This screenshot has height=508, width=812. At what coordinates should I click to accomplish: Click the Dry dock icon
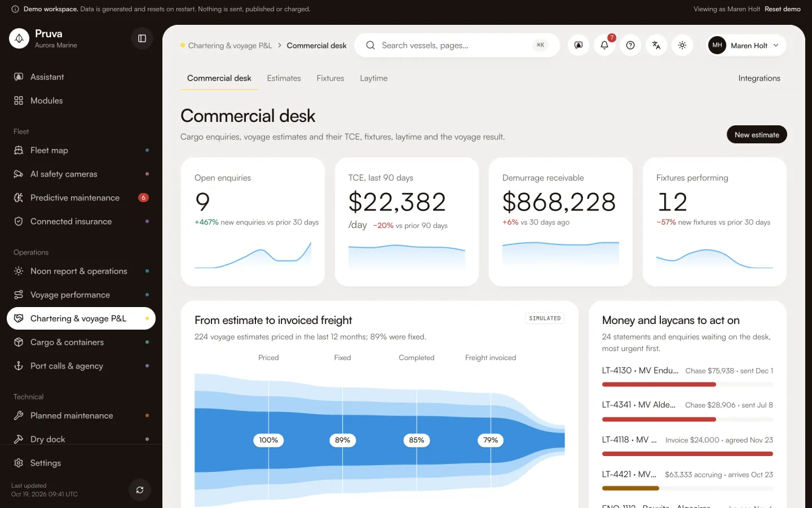coord(19,439)
